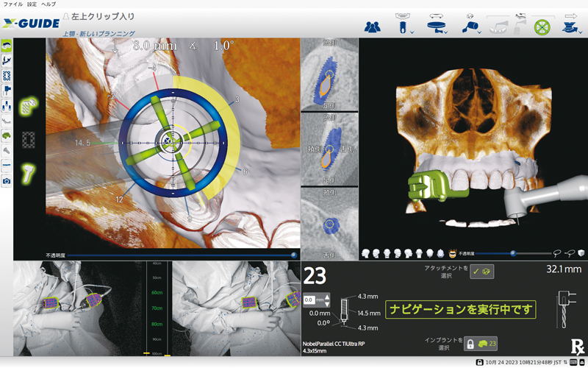Click the camera snapshot icon in left sidebar
Image resolution: width=588 pixels, height=368 pixels.
7,180
